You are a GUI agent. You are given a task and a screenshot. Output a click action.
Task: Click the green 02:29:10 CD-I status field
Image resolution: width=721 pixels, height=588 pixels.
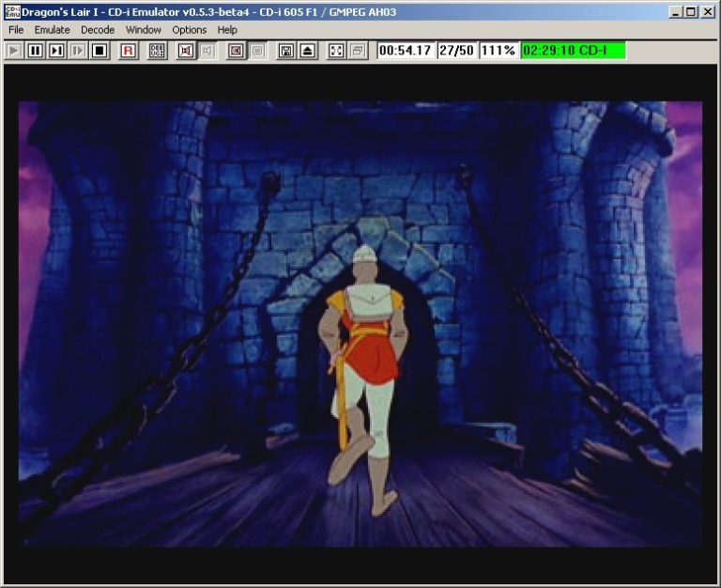click(x=573, y=50)
